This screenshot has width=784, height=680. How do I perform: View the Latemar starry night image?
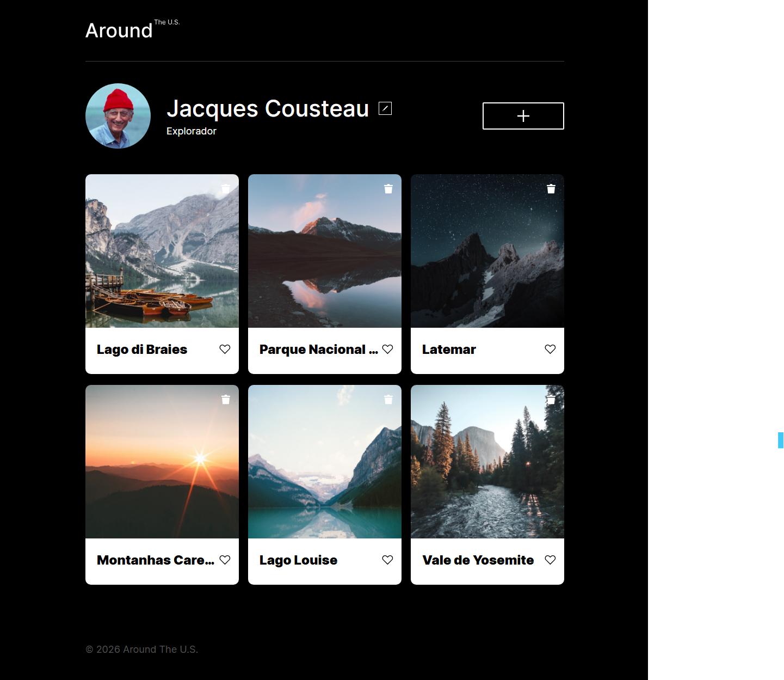point(487,256)
